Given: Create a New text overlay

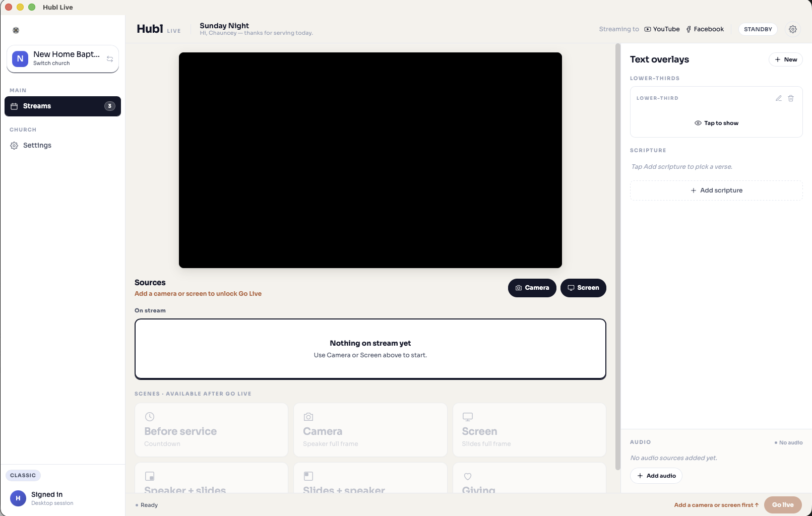Looking at the screenshot, I should point(786,59).
